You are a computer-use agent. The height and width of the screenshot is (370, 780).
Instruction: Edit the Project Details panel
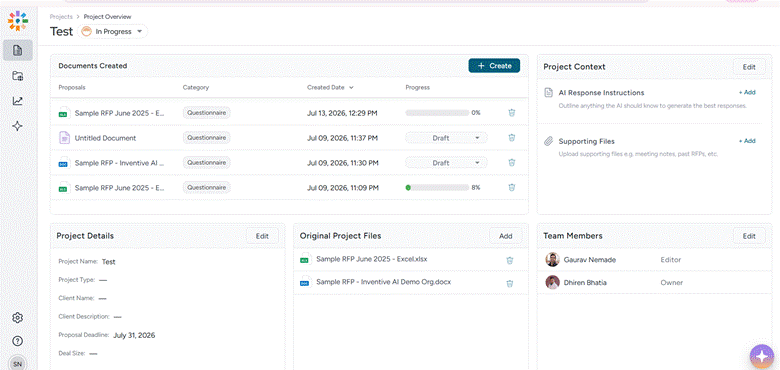click(262, 236)
